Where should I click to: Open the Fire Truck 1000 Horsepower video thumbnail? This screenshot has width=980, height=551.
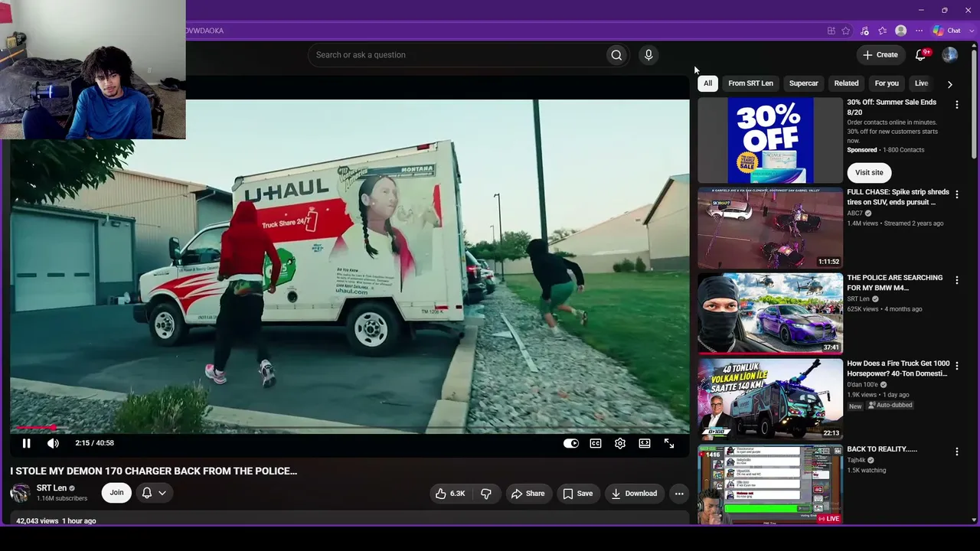[770, 399]
